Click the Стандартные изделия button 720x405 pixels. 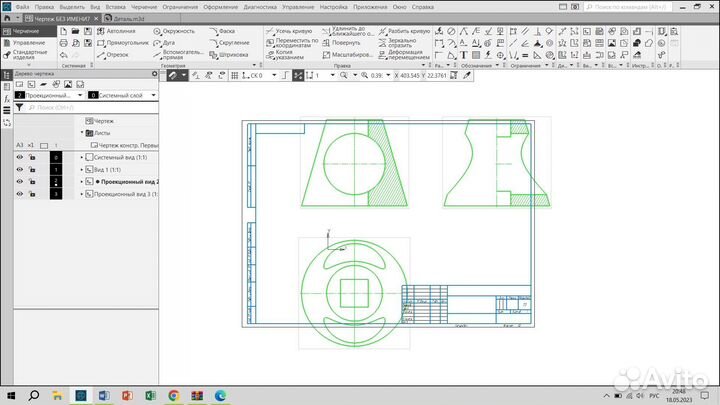point(26,56)
